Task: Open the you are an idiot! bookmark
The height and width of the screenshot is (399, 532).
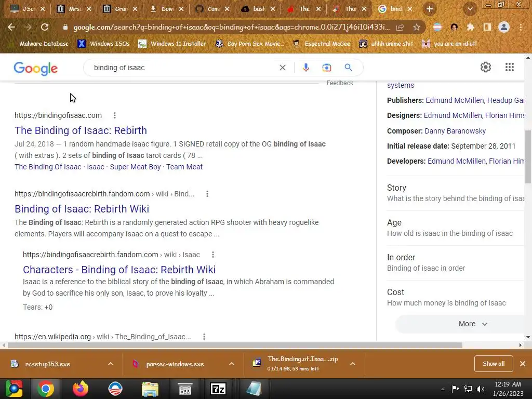Action: [449, 44]
